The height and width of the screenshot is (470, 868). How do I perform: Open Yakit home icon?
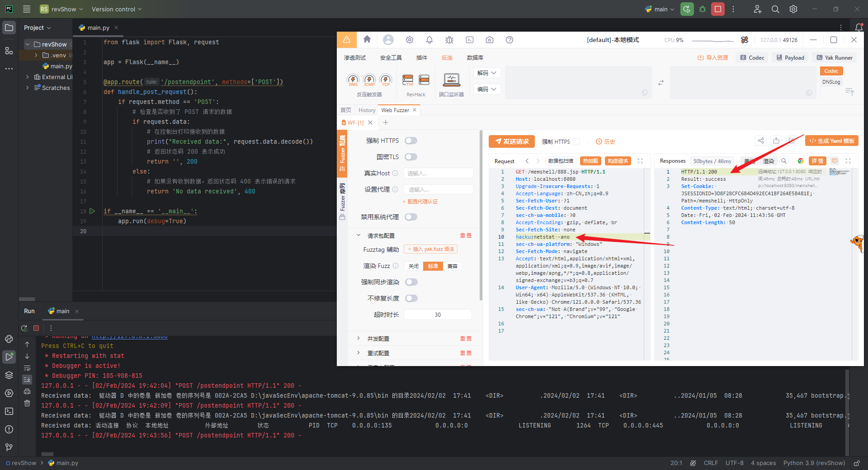[367, 40]
